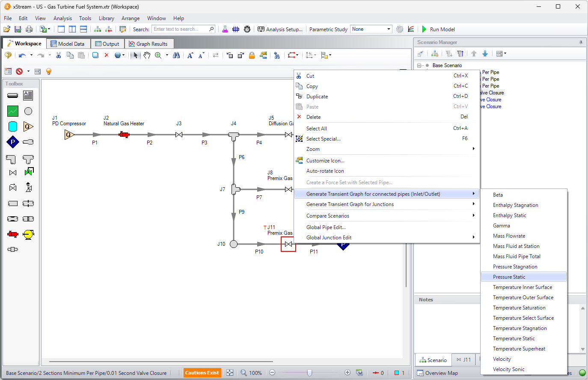Click the pin icon of Scenario Manager
The height and width of the screenshot is (380, 588).
click(x=581, y=42)
